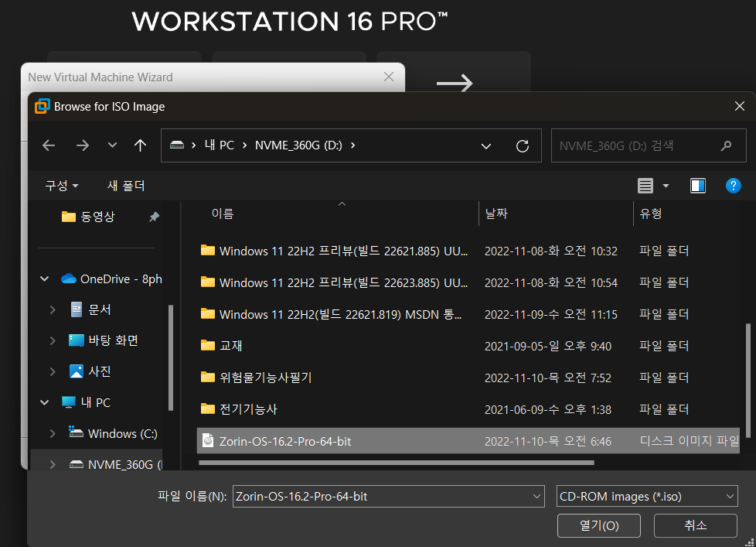The image size is (756, 547).
Task: Sort by '유형' column header
Action: click(650, 214)
